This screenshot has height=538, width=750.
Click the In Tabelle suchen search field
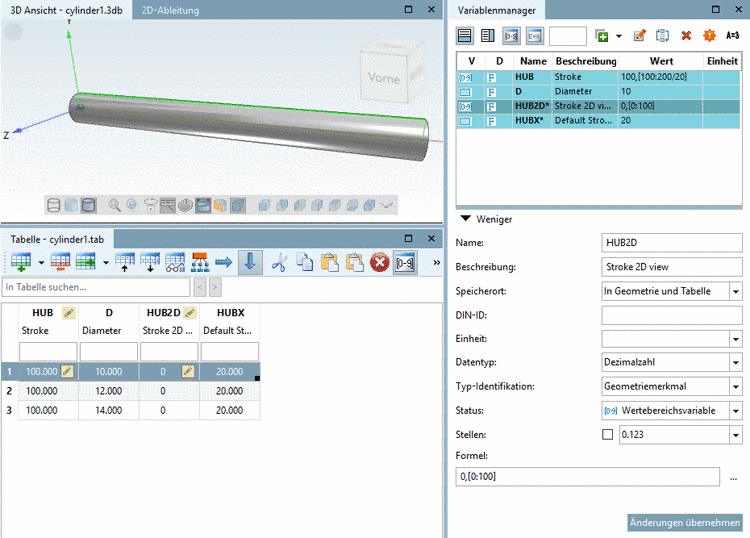coord(95,288)
